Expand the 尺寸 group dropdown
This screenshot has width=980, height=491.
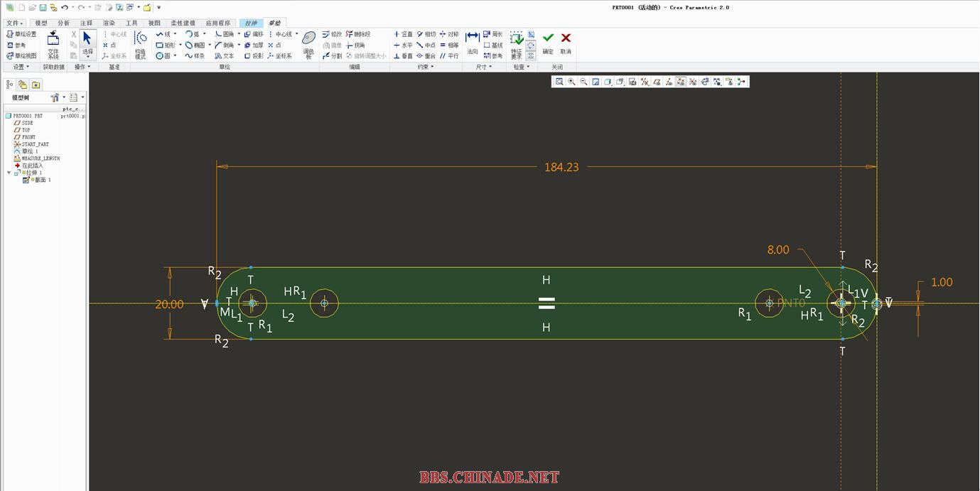coord(484,67)
